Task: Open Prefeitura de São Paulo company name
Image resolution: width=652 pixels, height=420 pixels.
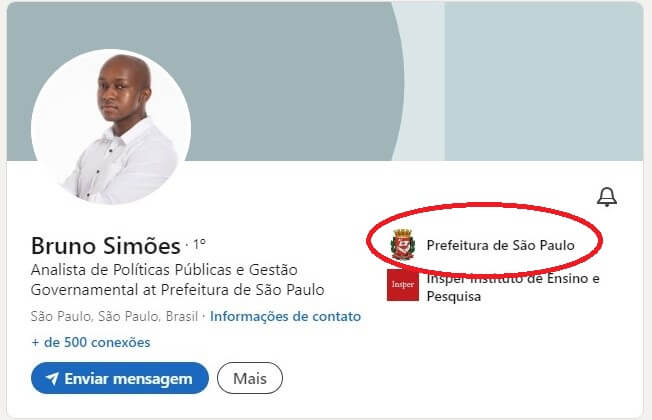Action: pyautogui.click(x=501, y=245)
